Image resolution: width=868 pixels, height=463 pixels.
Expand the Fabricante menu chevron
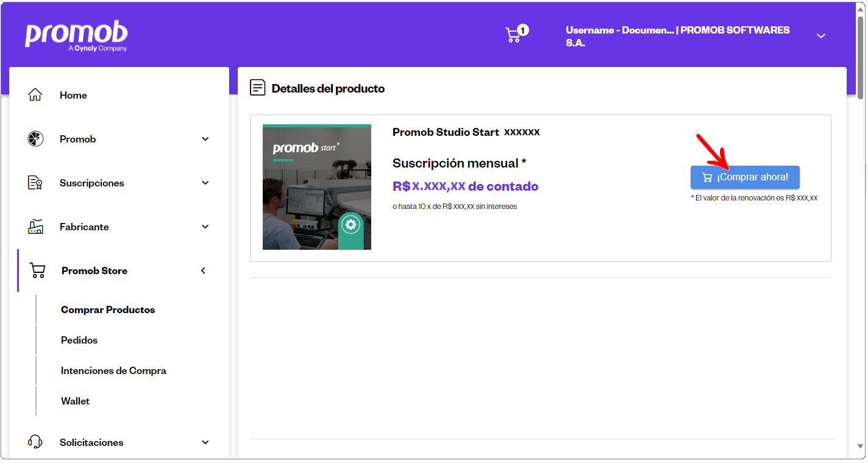pyautogui.click(x=205, y=227)
